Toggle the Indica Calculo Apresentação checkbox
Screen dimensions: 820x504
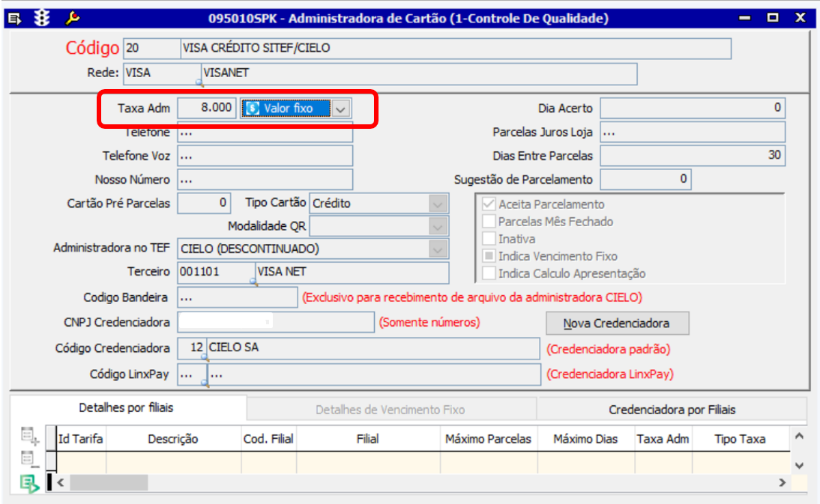[x=489, y=273]
